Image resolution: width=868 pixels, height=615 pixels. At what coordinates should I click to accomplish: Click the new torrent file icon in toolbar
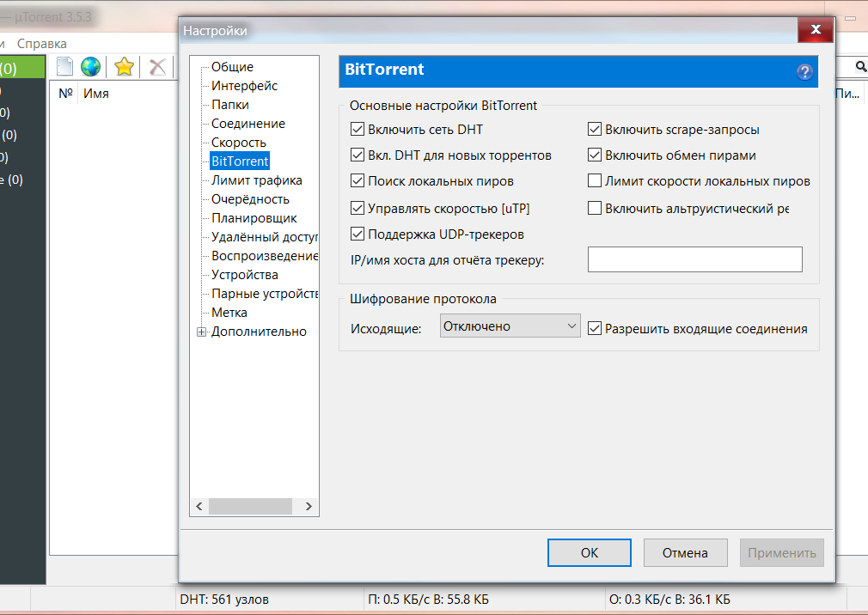(x=64, y=67)
